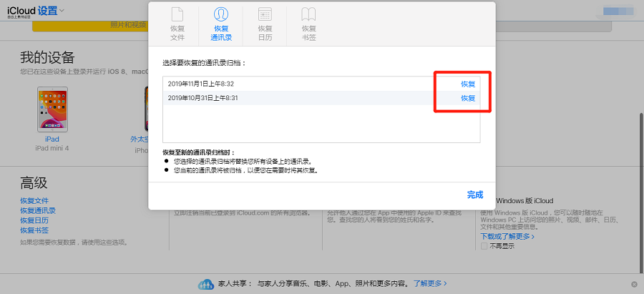Open the Restore Files tab (恢复文件)
This screenshot has height=294, width=644.
[x=177, y=24]
